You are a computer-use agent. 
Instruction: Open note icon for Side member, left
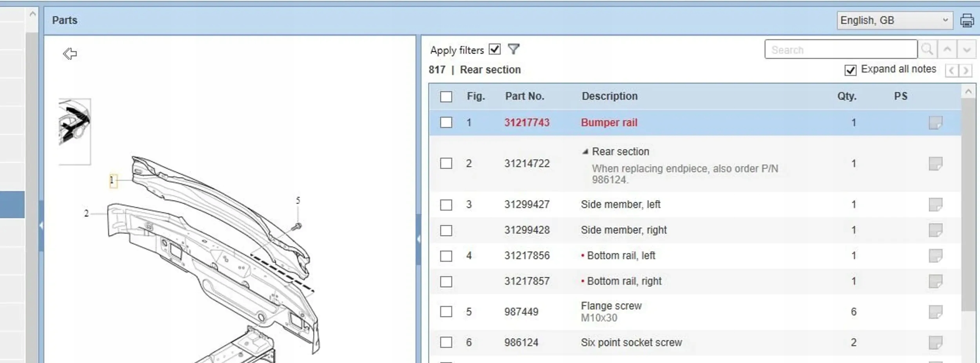click(x=936, y=204)
